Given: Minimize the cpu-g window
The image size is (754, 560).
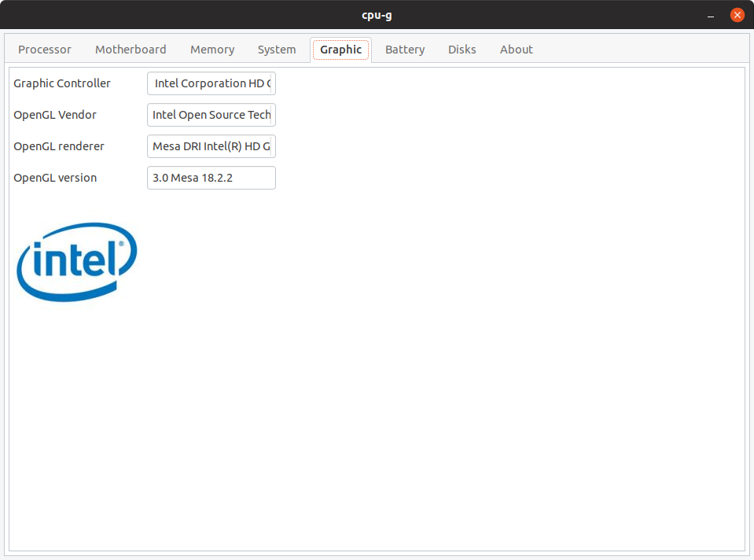Looking at the screenshot, I should click(711, 16).
